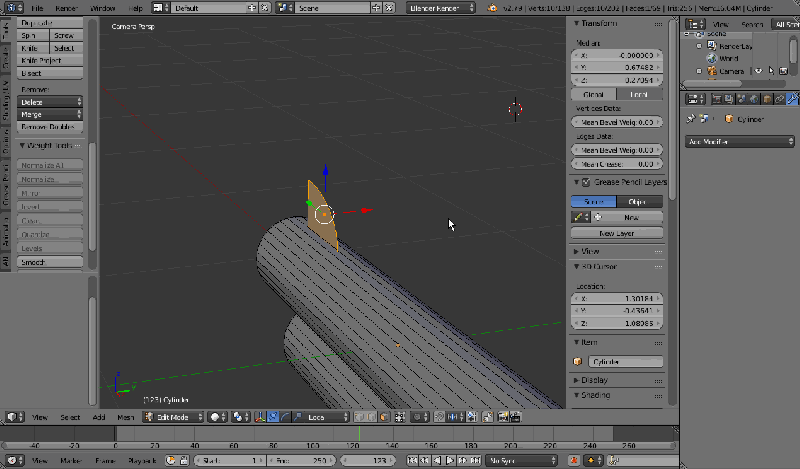Select the Global median toggle
Viewport: 800px width, 469px height.
tap(593, 94)
